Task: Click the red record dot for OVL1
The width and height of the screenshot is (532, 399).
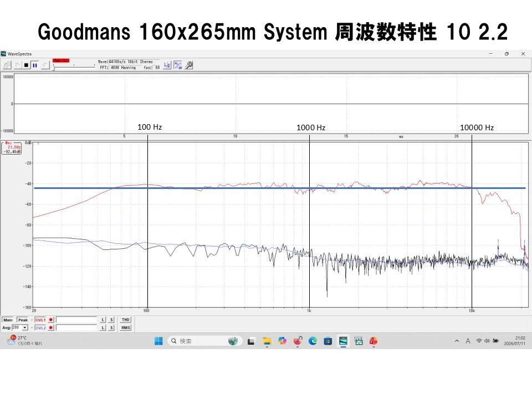Action: pyautogui.click(x=51, y=320)
